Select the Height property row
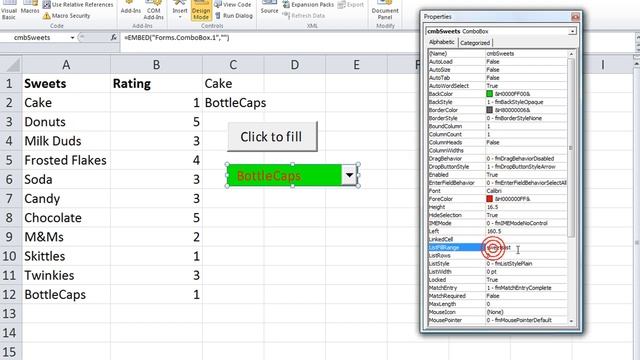 point(498,207)
